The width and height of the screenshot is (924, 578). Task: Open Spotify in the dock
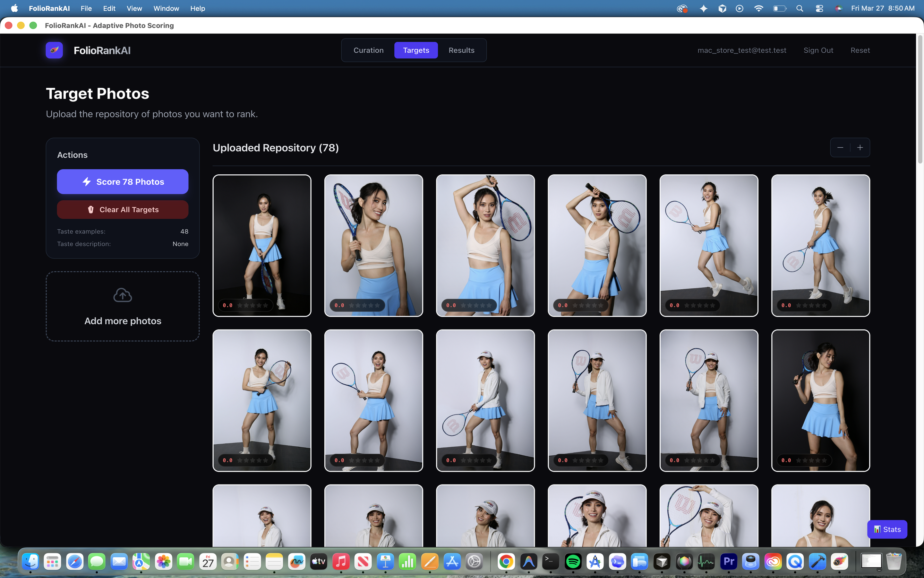(573, 562)
